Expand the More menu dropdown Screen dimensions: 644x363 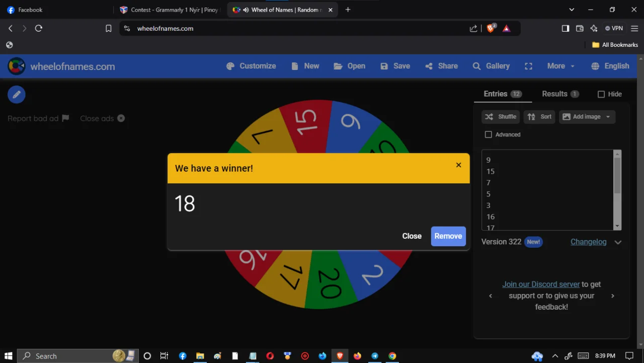click(561, 66)
